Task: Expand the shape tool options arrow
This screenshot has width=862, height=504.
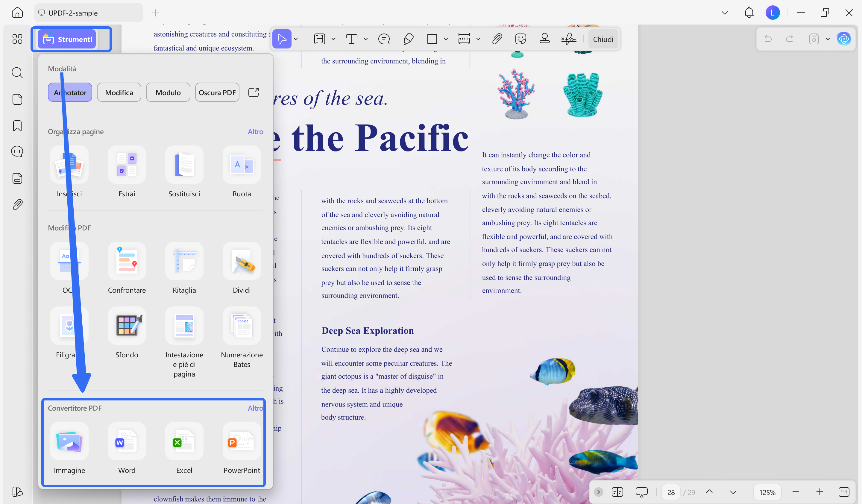Action: [446, 39]
